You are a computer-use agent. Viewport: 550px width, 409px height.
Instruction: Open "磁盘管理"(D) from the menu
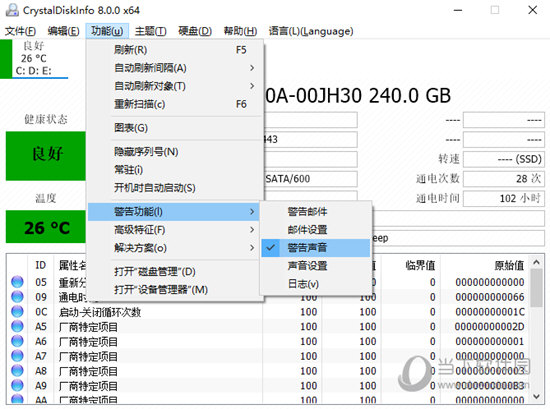point(175,271)
